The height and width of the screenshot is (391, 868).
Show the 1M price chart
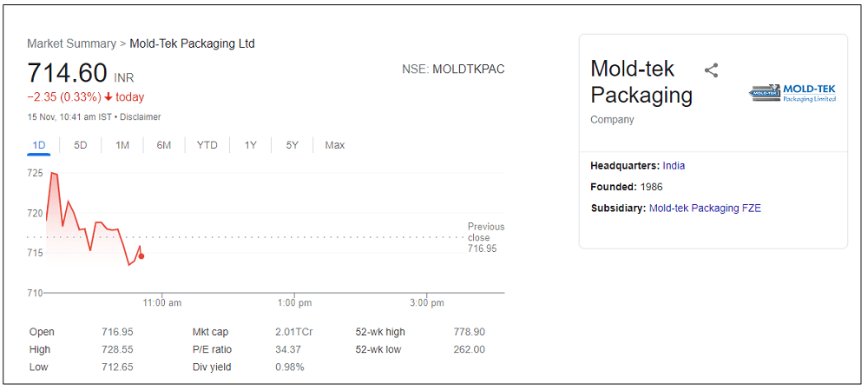122,145
